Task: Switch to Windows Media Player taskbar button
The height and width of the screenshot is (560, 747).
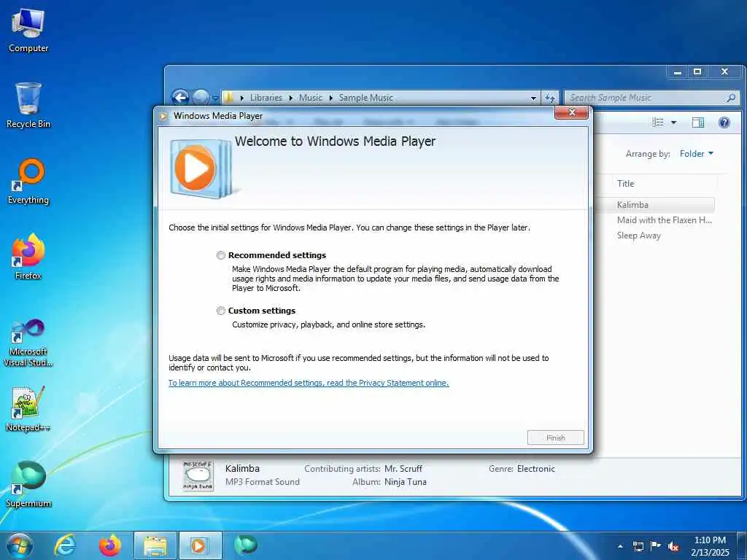Action: click(x=200, y=545)
